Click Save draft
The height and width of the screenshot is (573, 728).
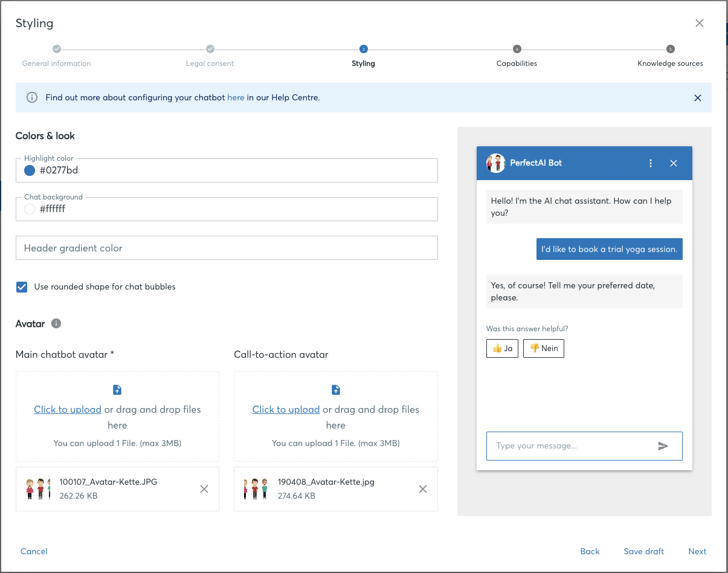pyautogui.click(x=644, y=551)
